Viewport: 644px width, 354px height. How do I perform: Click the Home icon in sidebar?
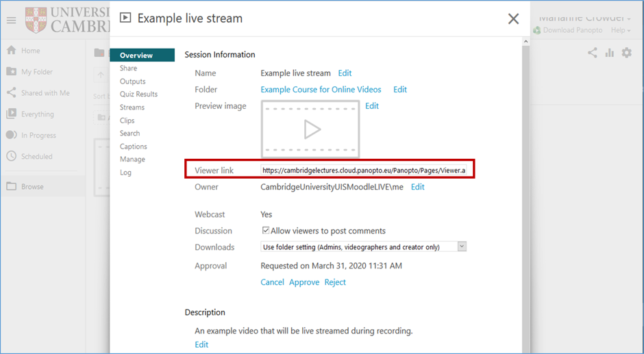tap(12, 50)
